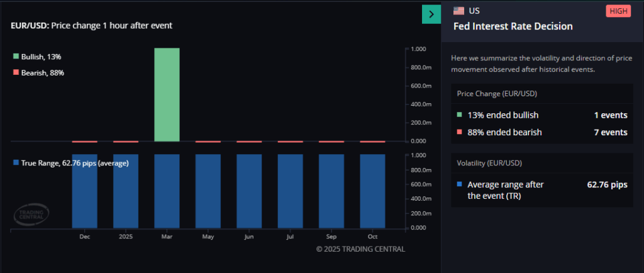644x273 pixels.
Task: Click the red HIGH impact badge
Action: (x=618, y=11)
